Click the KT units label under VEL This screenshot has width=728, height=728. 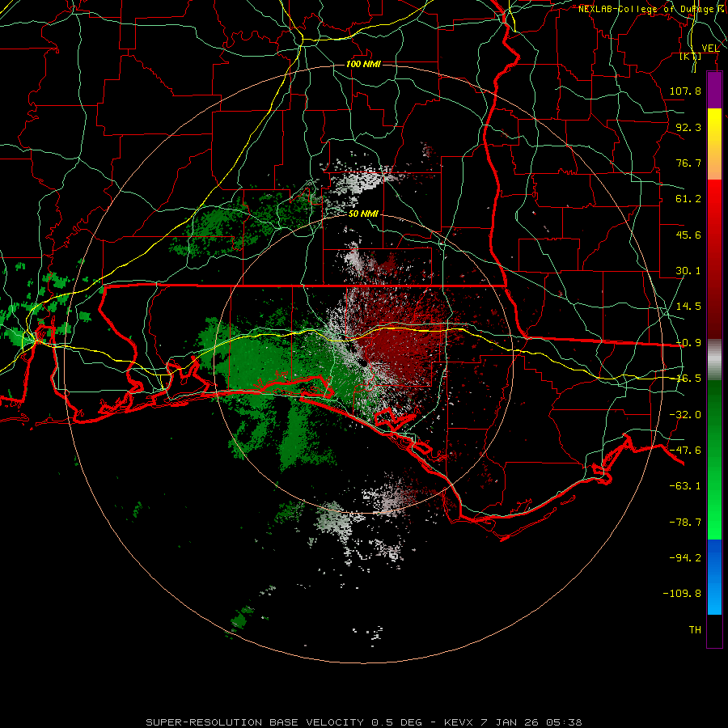tap(691, 57)
